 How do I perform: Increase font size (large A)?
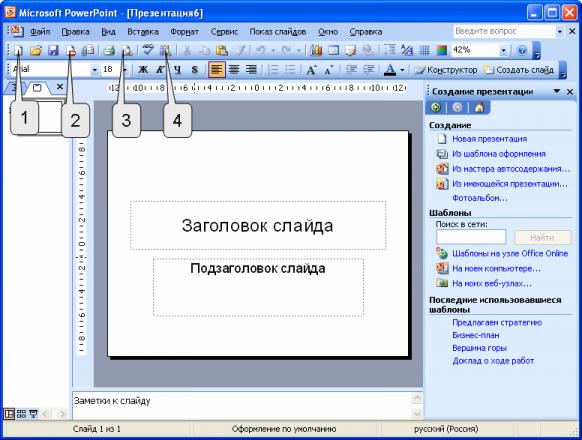(311, 69)
